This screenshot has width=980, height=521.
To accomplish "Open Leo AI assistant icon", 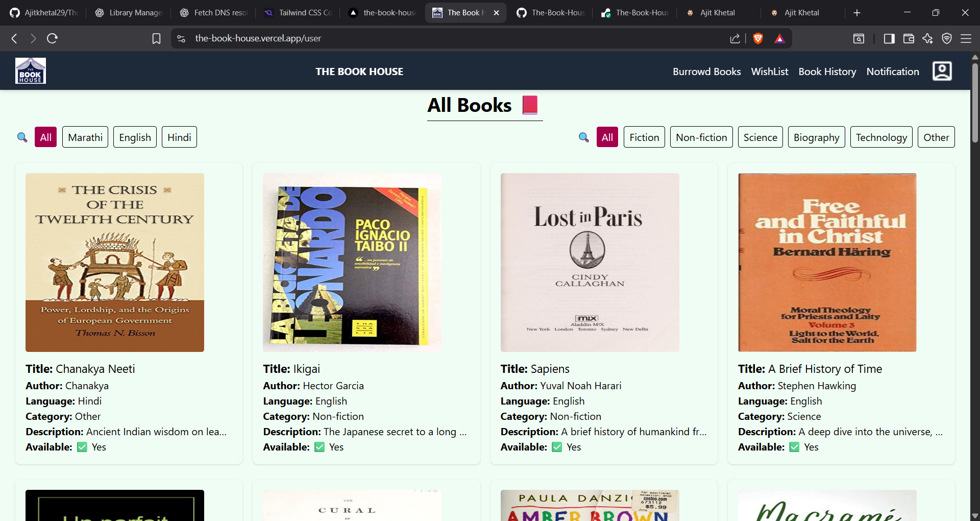I will (x=928, y=39).
